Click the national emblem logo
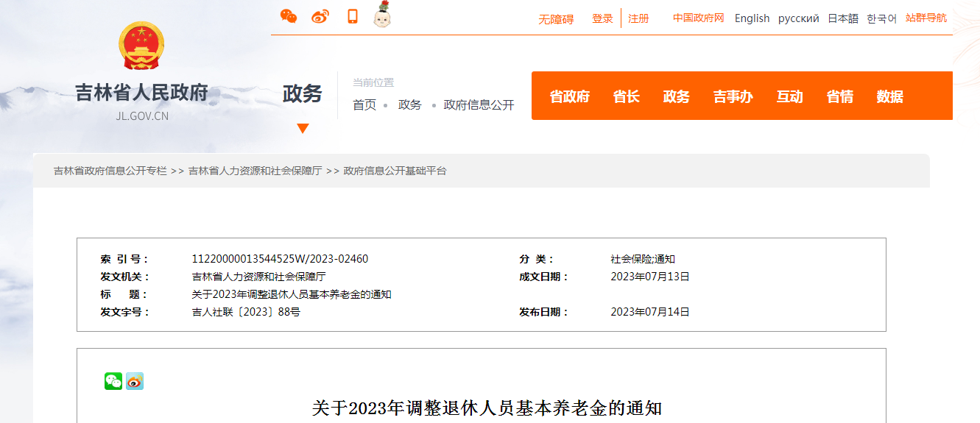This screenshot has height=423, width=980. coord(141,46)
